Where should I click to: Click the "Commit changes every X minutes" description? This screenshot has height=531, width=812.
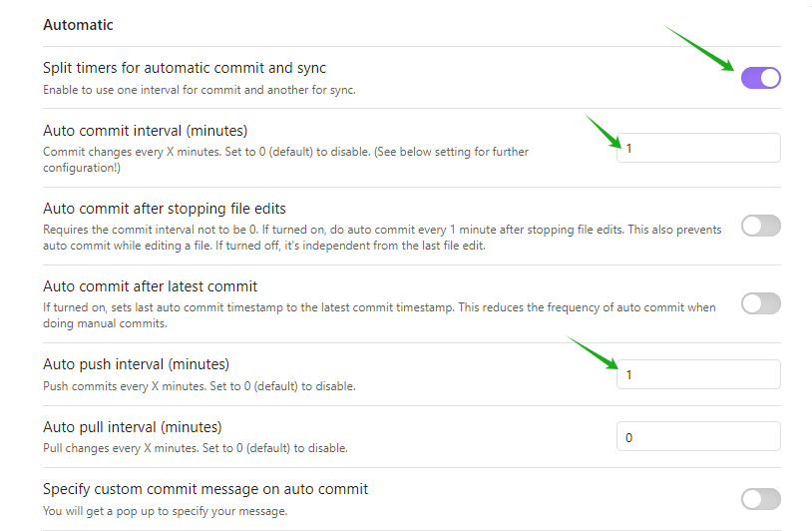pos(285,152)
